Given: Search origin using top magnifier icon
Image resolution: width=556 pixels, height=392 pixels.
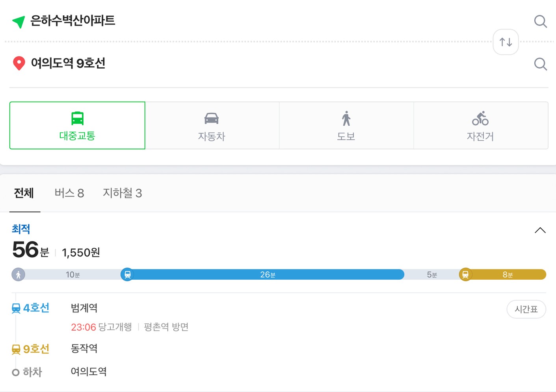Looking at the screenshot, I should [540, 21].
